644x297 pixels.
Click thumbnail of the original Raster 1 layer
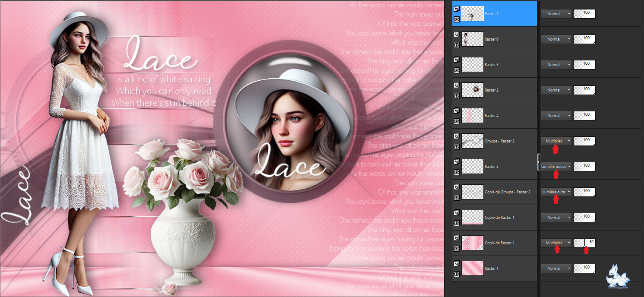click(x=473, y=269)
